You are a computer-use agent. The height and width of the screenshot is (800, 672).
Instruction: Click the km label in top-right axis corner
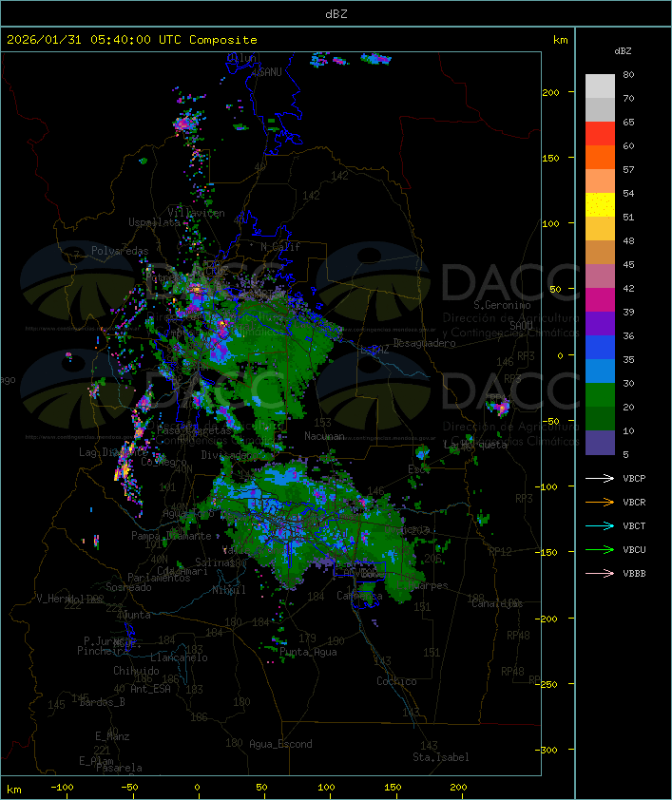pos(561,40)
